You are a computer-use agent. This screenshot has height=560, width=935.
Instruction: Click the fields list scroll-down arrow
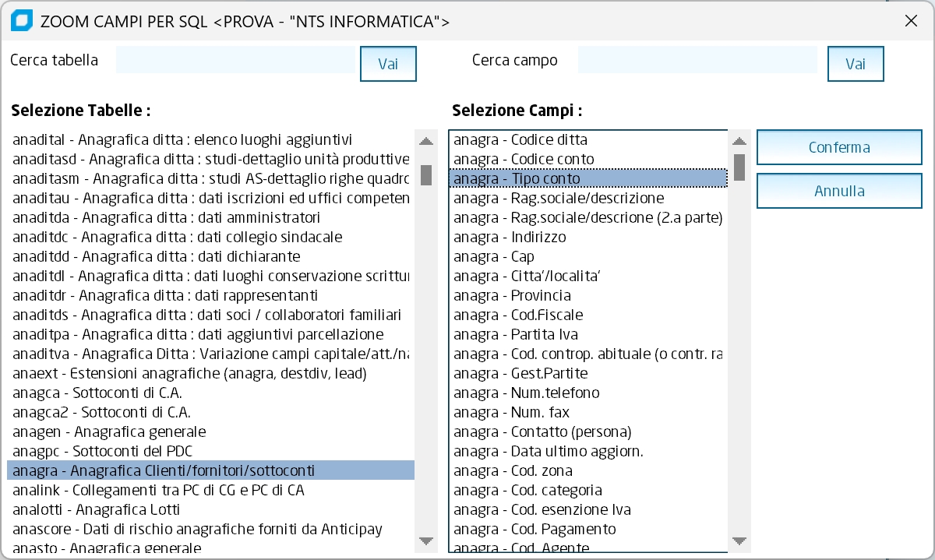click(739, 541)
